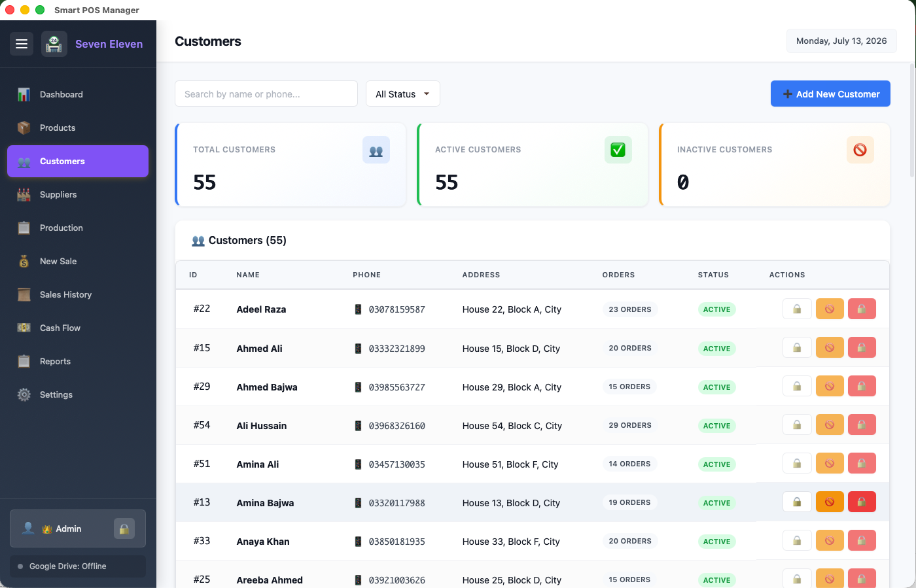Viewport: 916px width, 588px height.
Task: Click the lock icon beside Admin
Action: coord(124,528)
